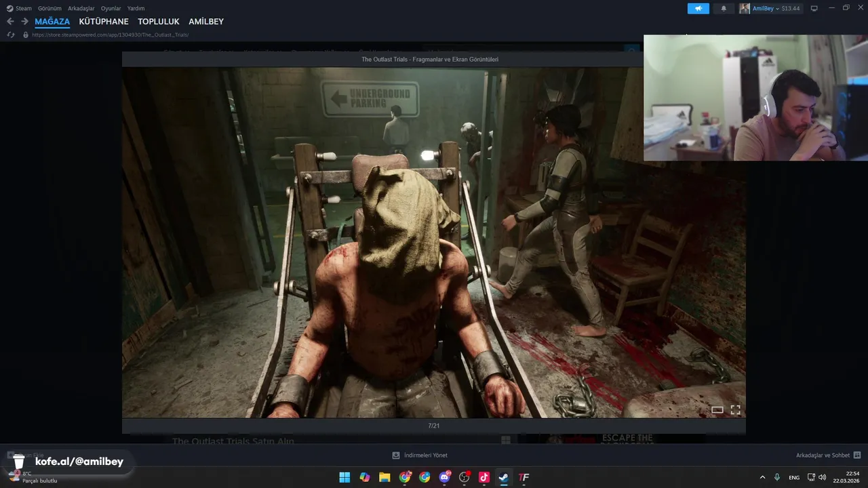Open the Windows Start menu
This screenshot has width=868, height=488.
[x=344, y=477]
